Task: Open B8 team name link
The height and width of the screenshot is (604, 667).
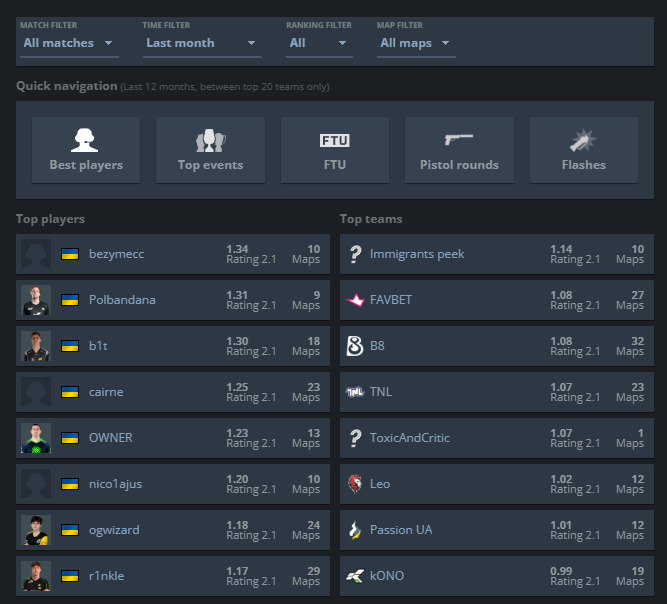Action: click(377, 346)
